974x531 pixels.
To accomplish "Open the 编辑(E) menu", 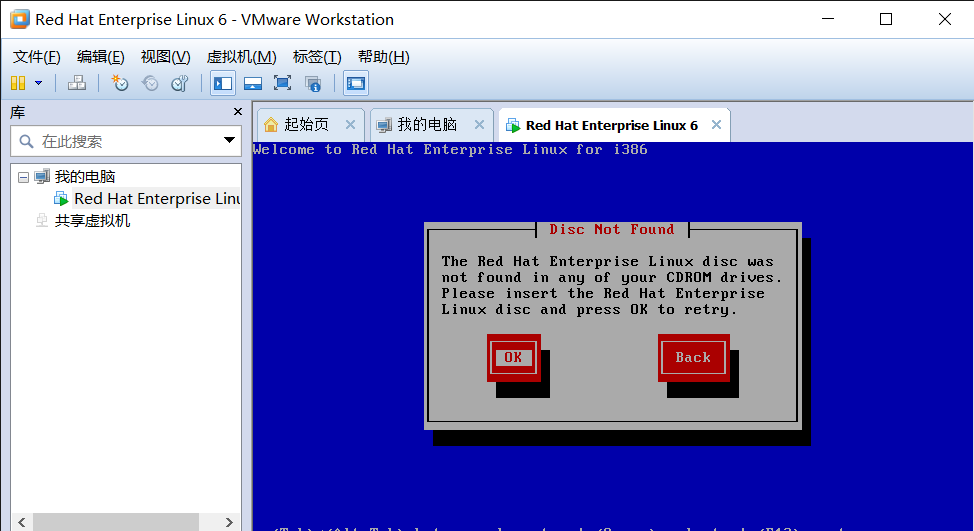I will [x=101, y=57].
